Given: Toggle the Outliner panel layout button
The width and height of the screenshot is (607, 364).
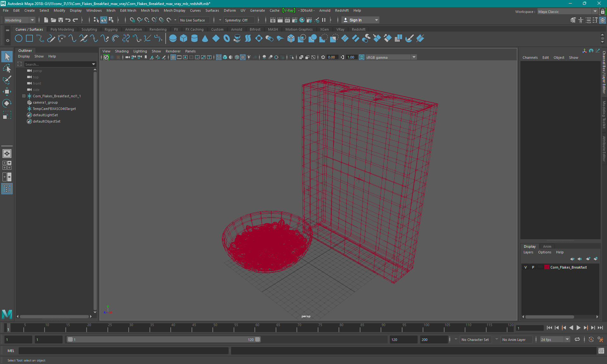Looking at the screenshot, I should (7, 189).
